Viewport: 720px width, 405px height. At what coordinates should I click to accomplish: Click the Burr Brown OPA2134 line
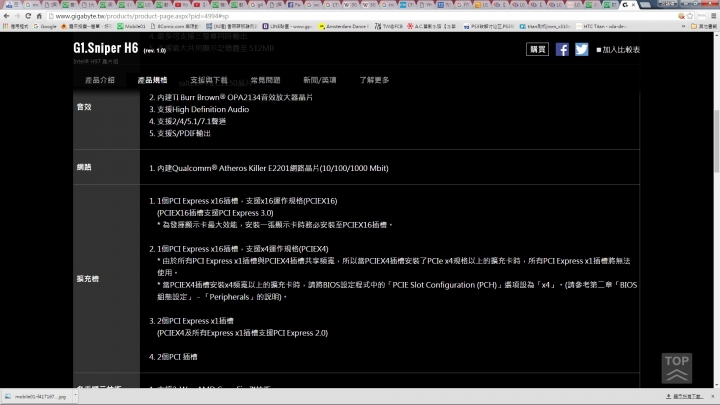click(231, 97)
